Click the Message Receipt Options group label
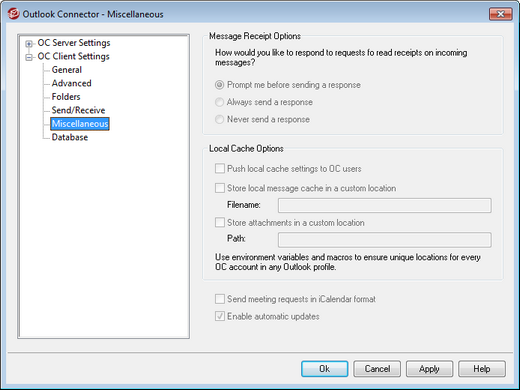 (255, 36)
